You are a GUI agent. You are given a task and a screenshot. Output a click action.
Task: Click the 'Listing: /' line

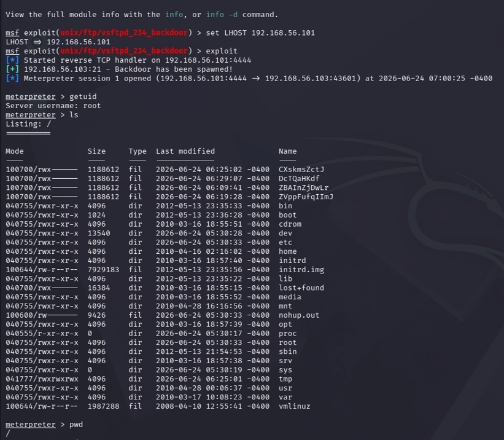tap(28, 124)
